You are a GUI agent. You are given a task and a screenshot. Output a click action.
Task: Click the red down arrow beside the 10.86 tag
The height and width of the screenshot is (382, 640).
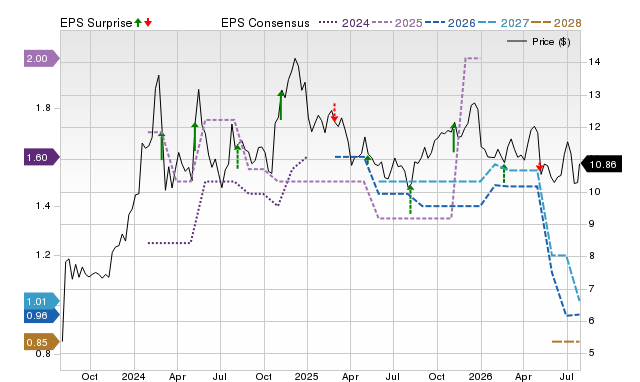(x=539, y=167)
